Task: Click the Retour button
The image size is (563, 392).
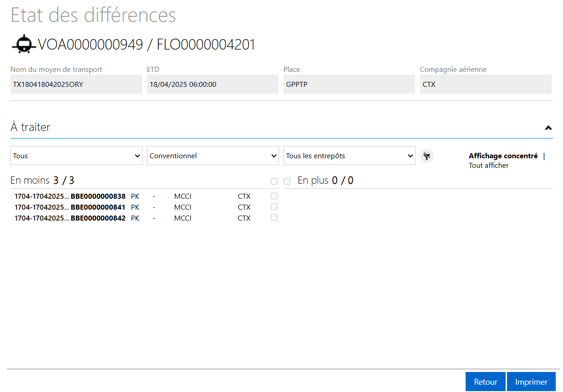Action: (485, 382)
